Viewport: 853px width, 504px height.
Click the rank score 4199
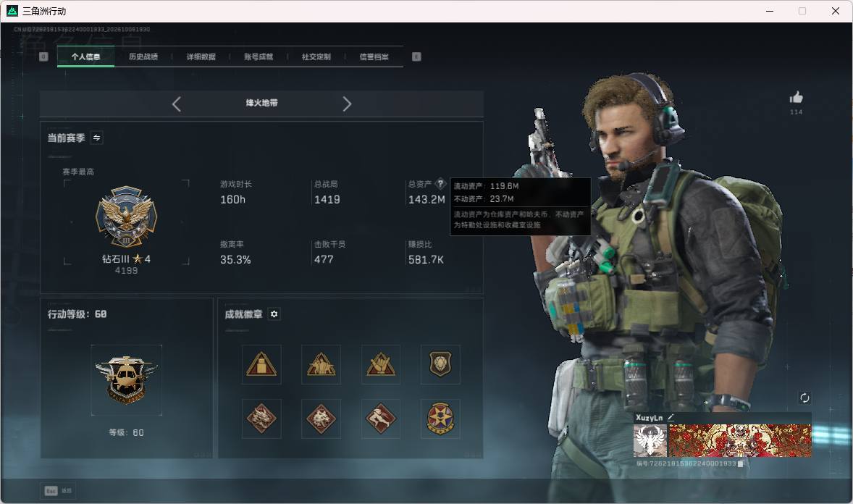pyautogui.click(x=126, y=271)
